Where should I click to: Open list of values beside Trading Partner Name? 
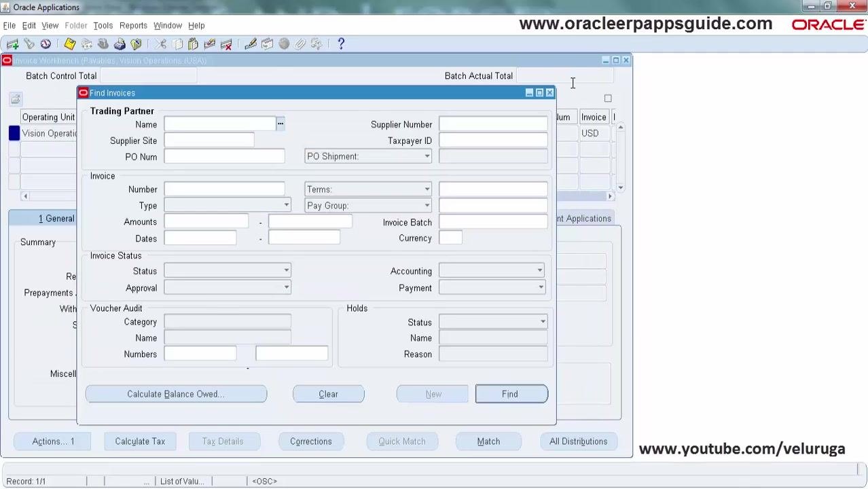[x=281, y=124]
